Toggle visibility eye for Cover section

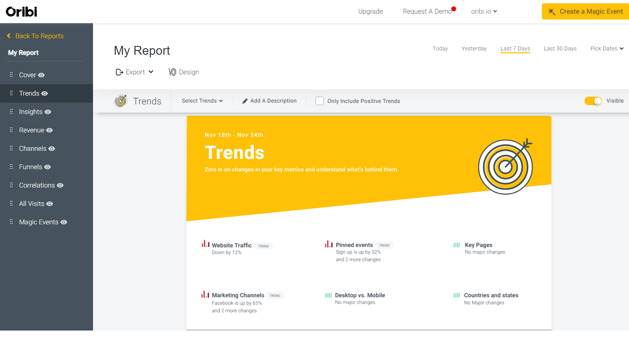42,75
